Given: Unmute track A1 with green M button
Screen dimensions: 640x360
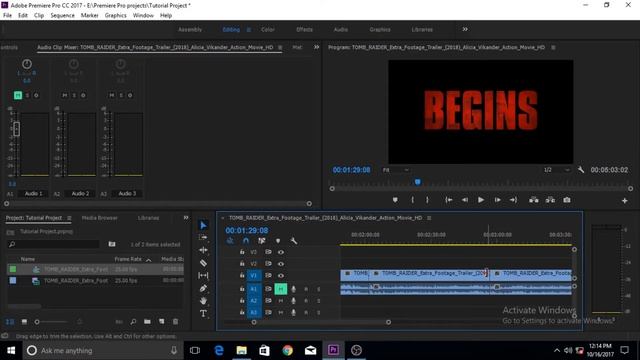Looking at the screenshot, I should (x=281, y=289).
